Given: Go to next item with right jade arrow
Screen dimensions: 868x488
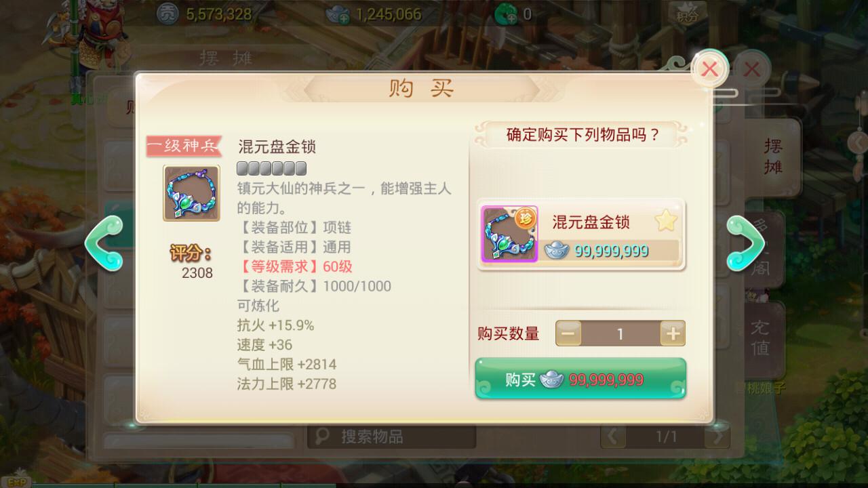Looking at the screenshot, I should tap(746, 243).
